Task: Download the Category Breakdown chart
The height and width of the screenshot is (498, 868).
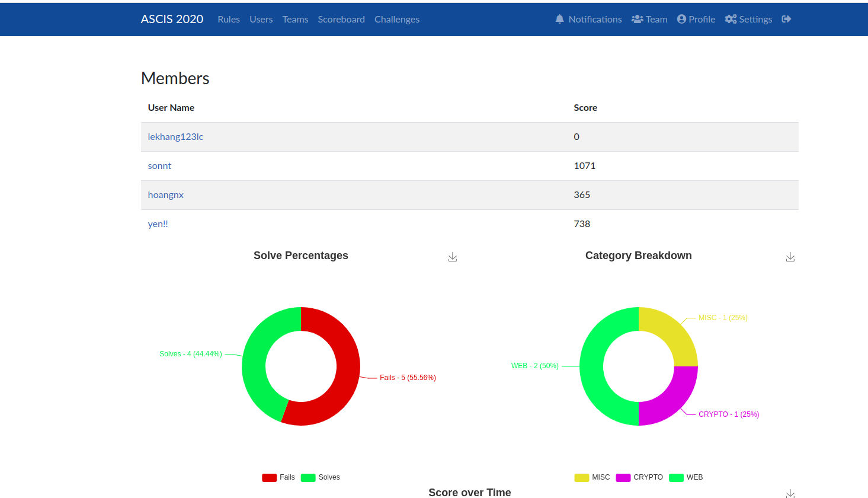Action: [x=790, y=257]
